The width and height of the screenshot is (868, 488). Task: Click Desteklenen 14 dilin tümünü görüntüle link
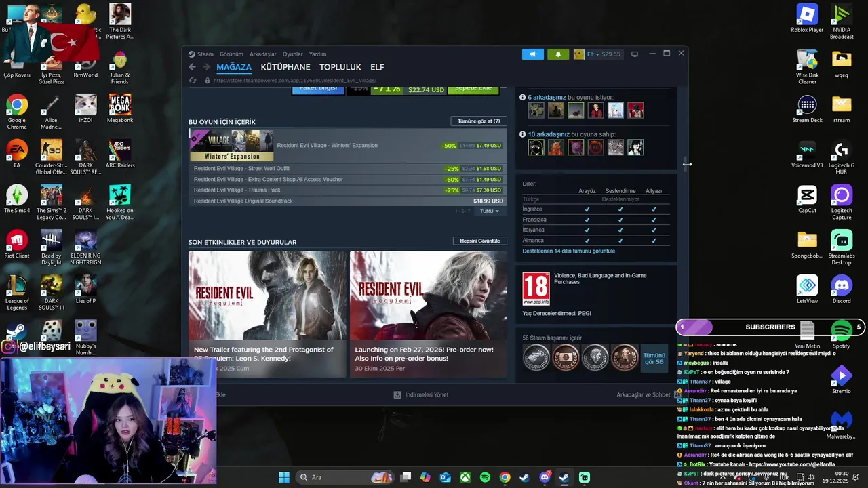click(x=568, y=251)
